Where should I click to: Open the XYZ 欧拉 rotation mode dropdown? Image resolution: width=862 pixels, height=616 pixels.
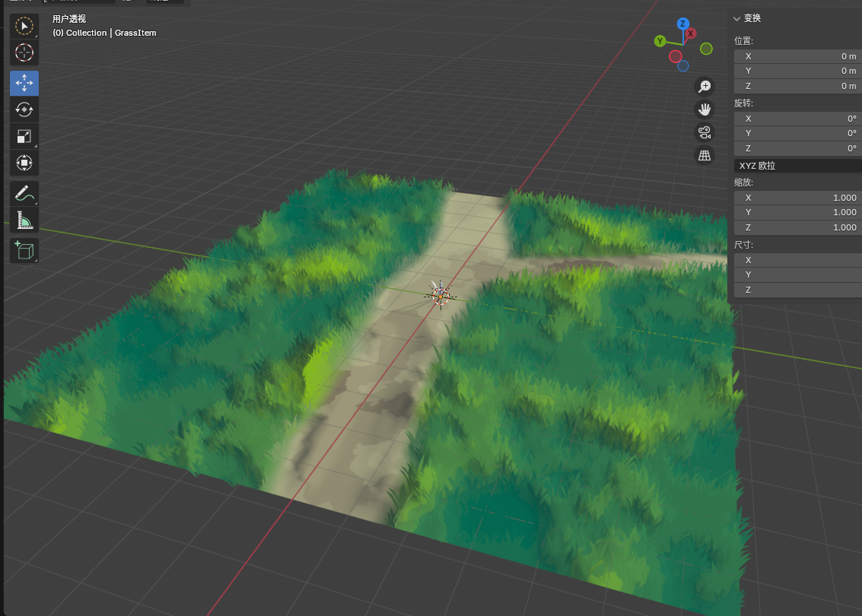pos(797,165)
